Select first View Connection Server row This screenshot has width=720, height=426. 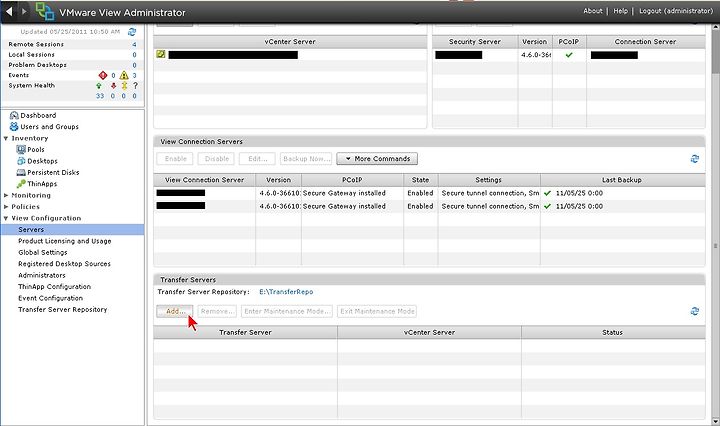point(429,193)
